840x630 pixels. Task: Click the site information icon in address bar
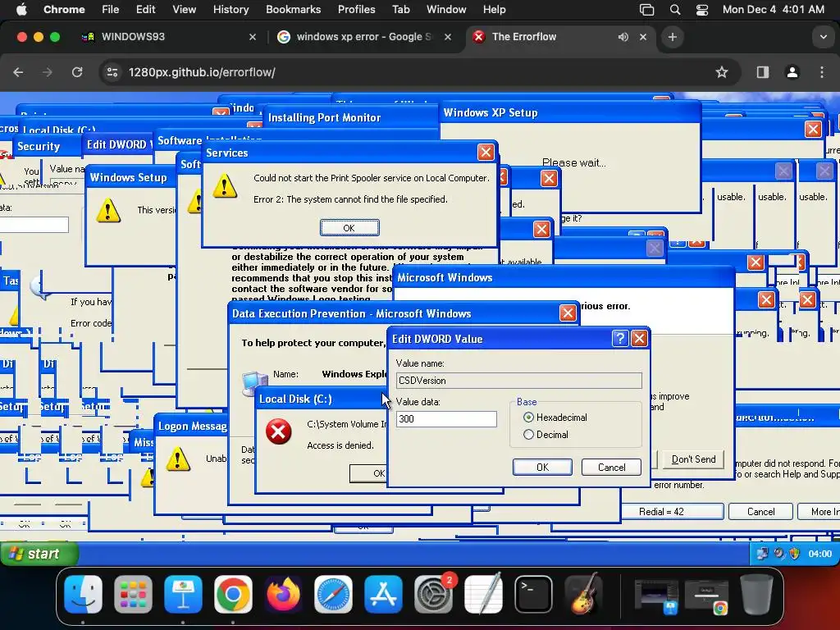[x=112, y=72]
